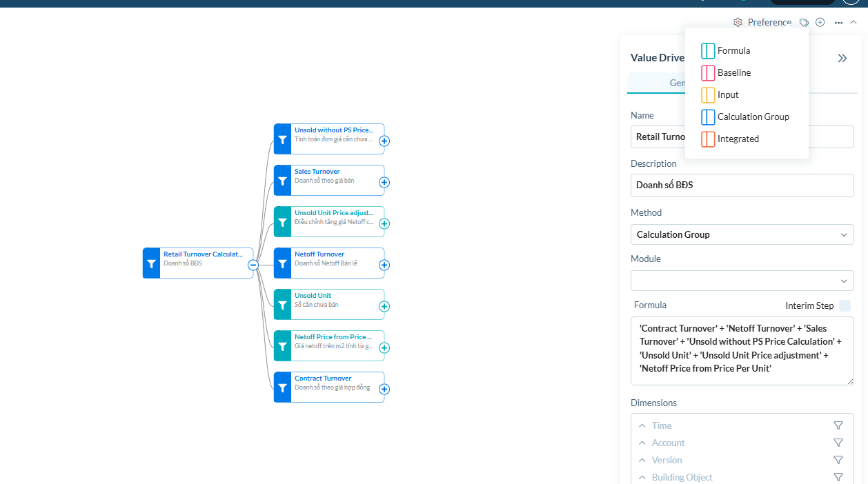Open the ellipsis more-options icon
The image size is (868, 484).
point(838,23)
